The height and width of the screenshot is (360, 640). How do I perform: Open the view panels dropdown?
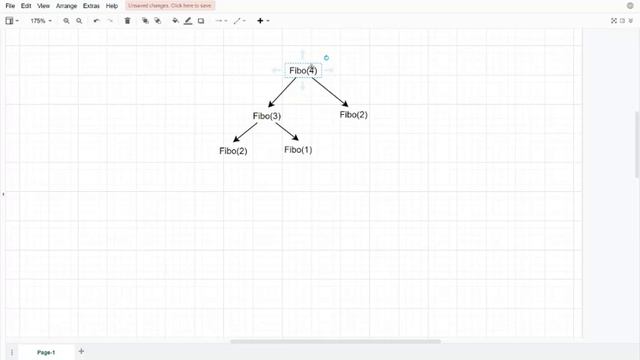pos(12,21)
